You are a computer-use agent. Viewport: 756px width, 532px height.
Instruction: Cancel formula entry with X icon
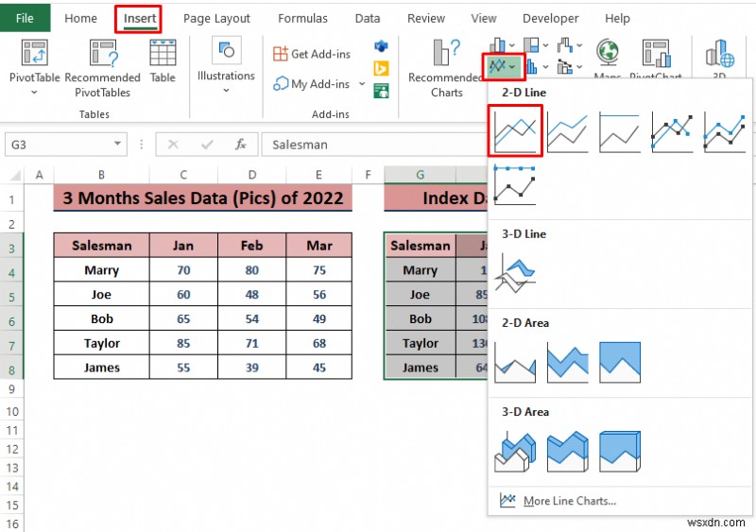tap(173, 145)
